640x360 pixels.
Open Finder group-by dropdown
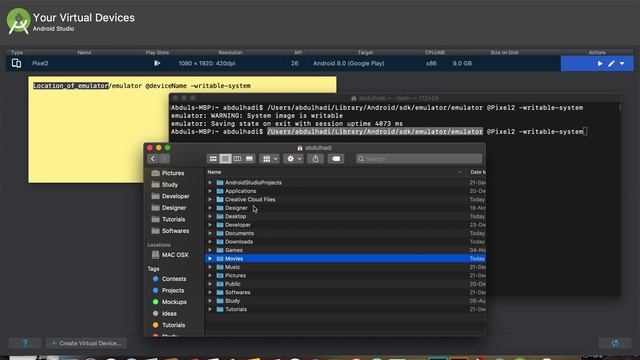click(x=269, y=159)
